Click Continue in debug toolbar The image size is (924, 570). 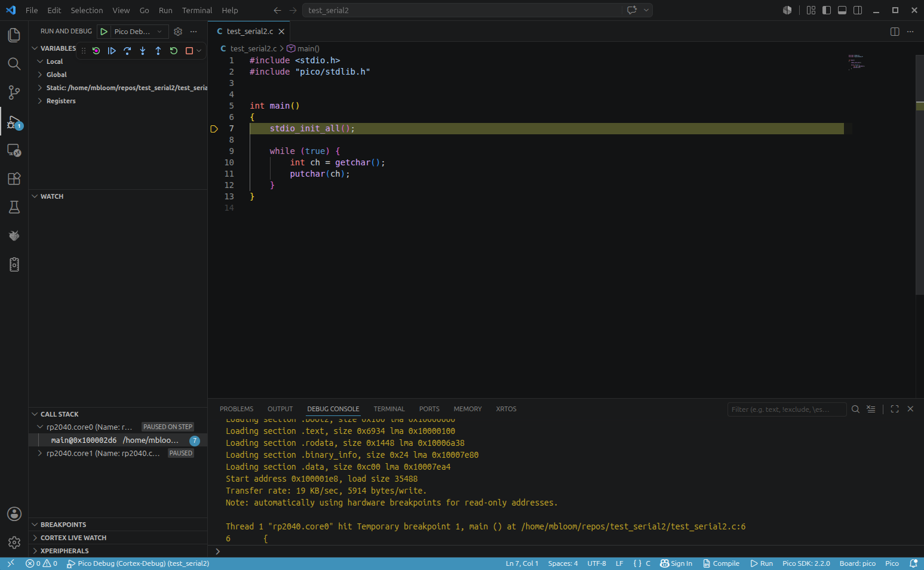click(112, 51)
